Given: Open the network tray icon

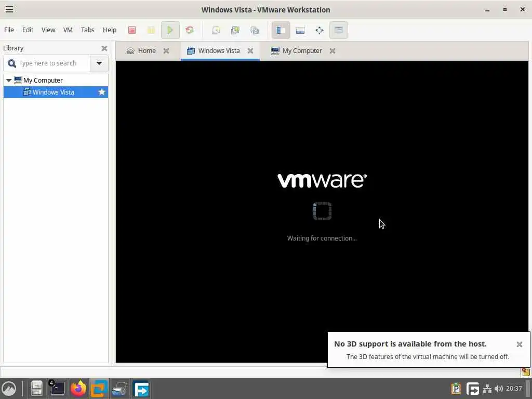Looking at the screenshot, I should (487, 389).
